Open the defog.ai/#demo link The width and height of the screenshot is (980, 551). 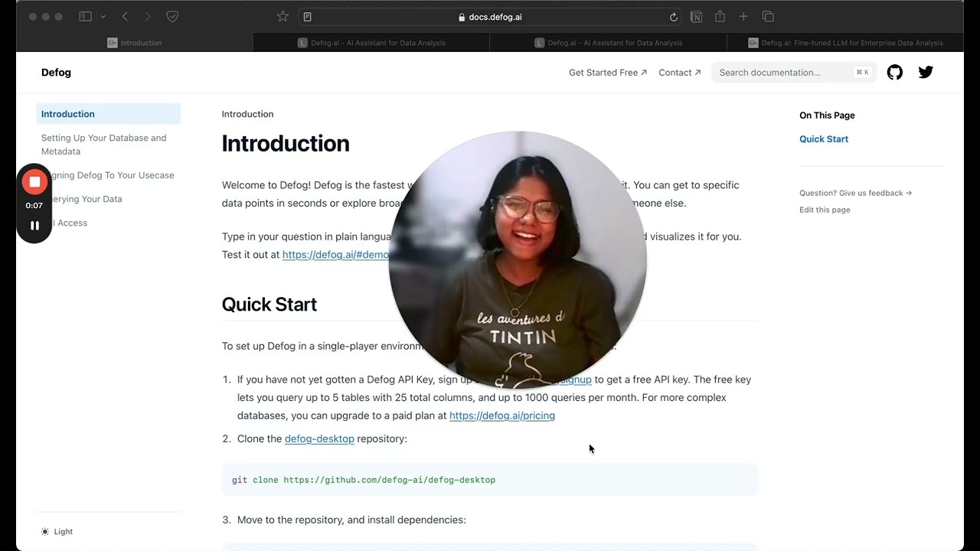click(x=336, y=255)
